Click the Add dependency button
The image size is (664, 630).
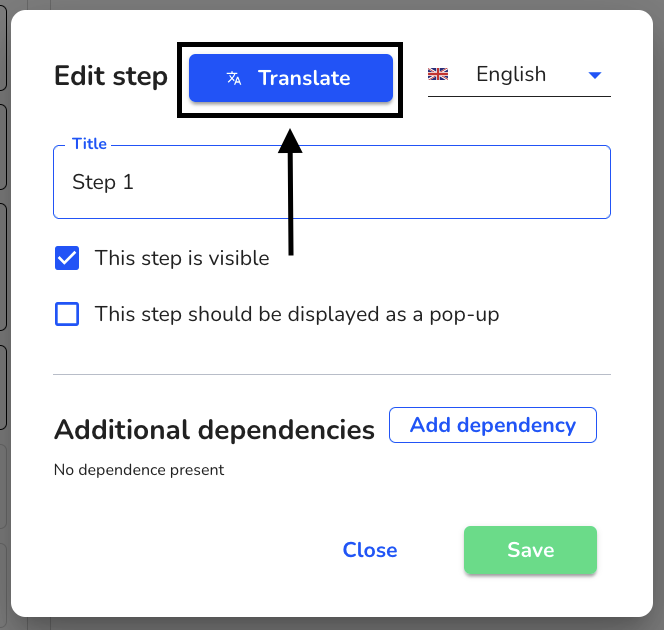493,425
